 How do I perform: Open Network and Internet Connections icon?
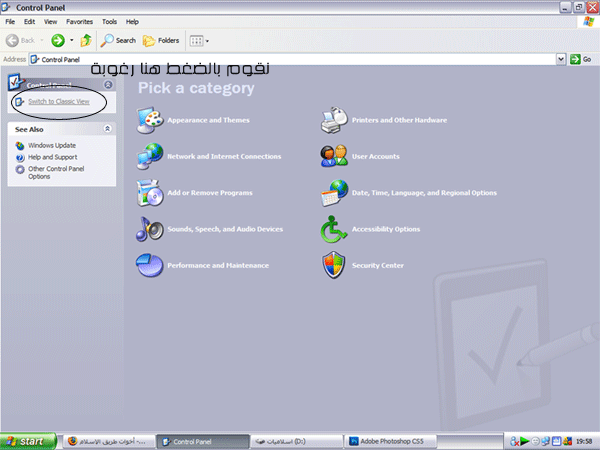pos(150,157)
